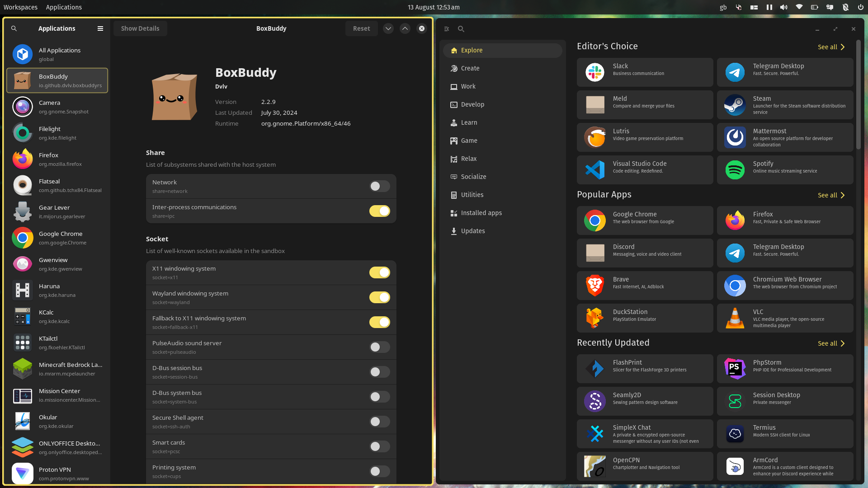Open the Spotify app tile

point(785,170)
